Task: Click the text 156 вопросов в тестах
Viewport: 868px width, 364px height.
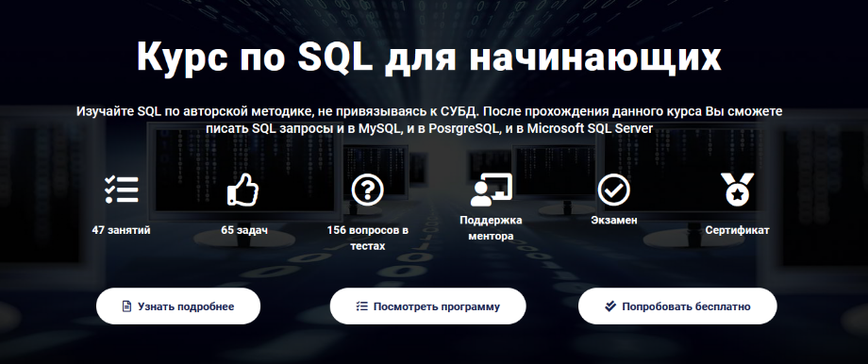Action: pos(368,238)
